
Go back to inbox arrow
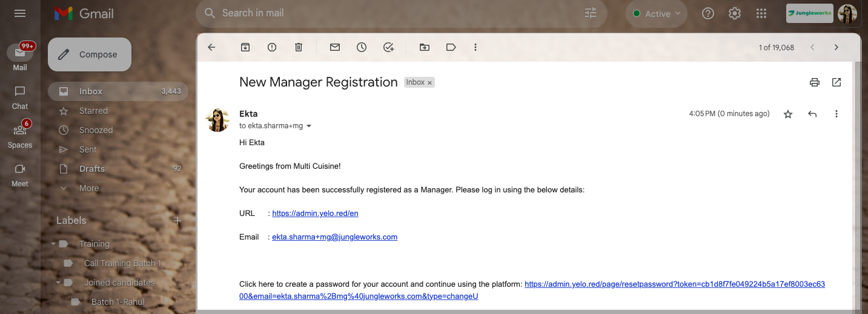[211, 47]
